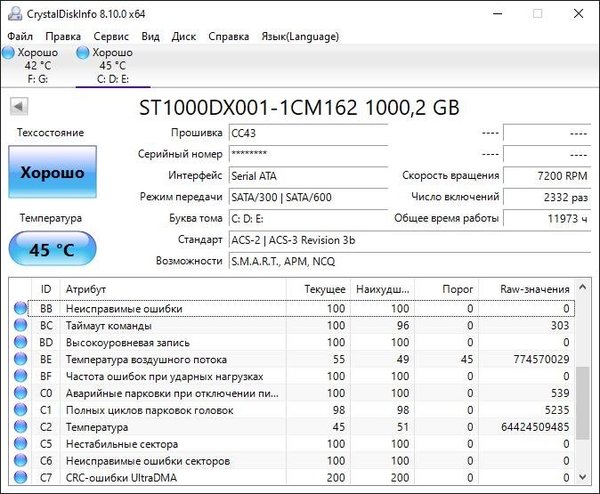Click the disk title ST1000DX001-1CM162 1000,2 GB
Viewport: 600px width, 494px height.
(299, 108)
